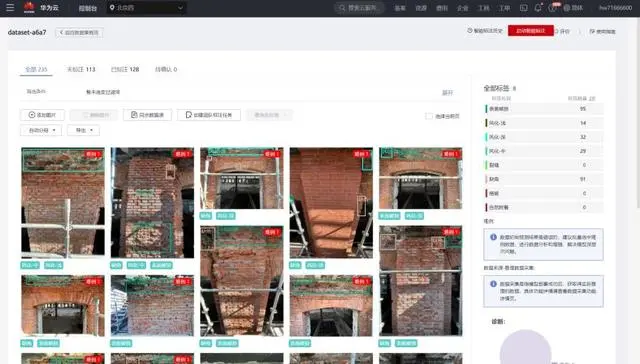Open the 自动分组 auto grouping dropdown

pyautogui.click(x=41, y=130)
